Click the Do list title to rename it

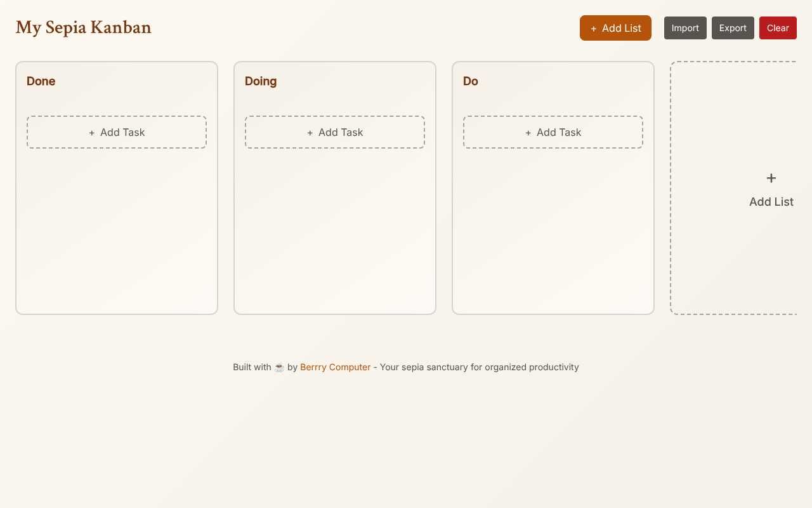coord(469,81)
